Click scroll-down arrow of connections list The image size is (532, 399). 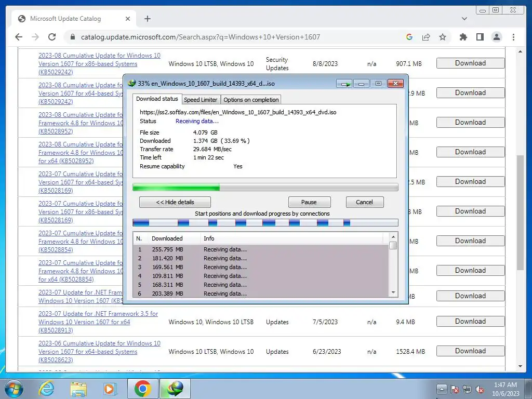pyautogui.click(x=393, y=292)
